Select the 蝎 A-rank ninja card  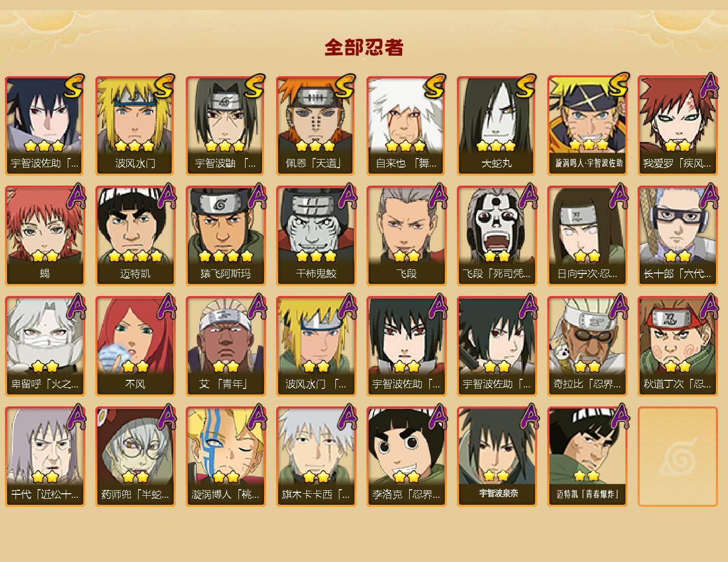[45, 236]
